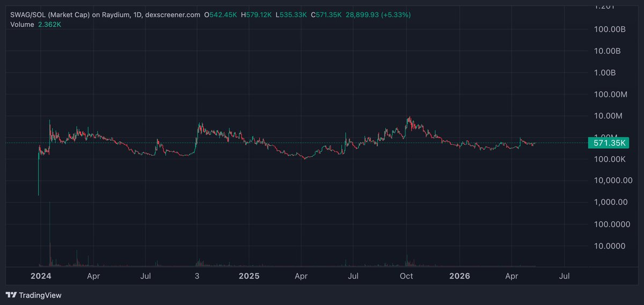The image size is (644, 305).
Task: Click the TradingView logo
Action: tap(11, 295)
